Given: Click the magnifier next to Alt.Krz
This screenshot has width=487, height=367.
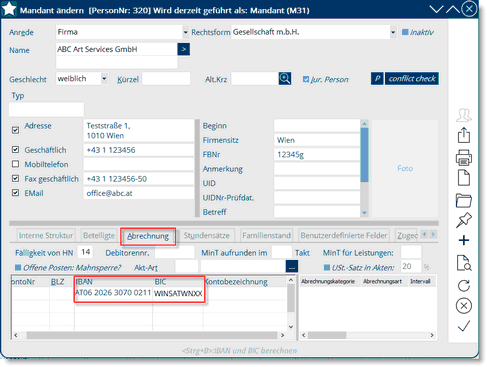Looking at the screenshot, I should (x=285, y=79).
